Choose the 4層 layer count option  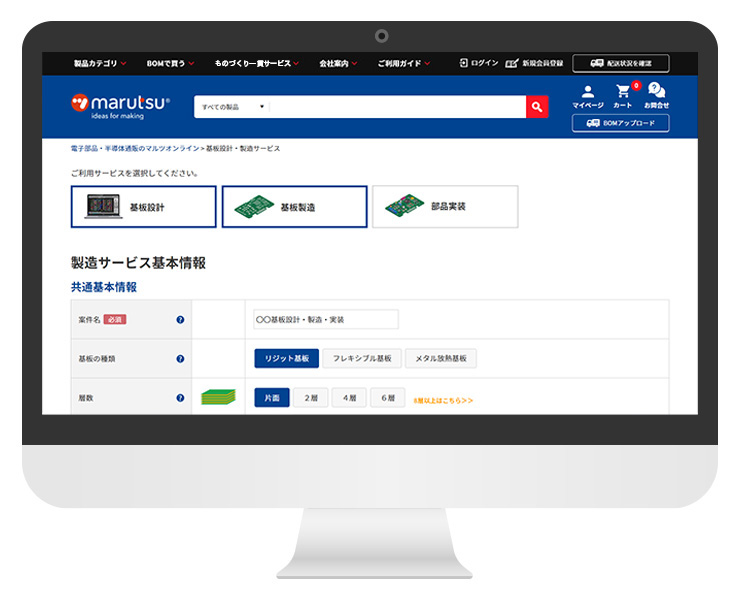(349, 398)
